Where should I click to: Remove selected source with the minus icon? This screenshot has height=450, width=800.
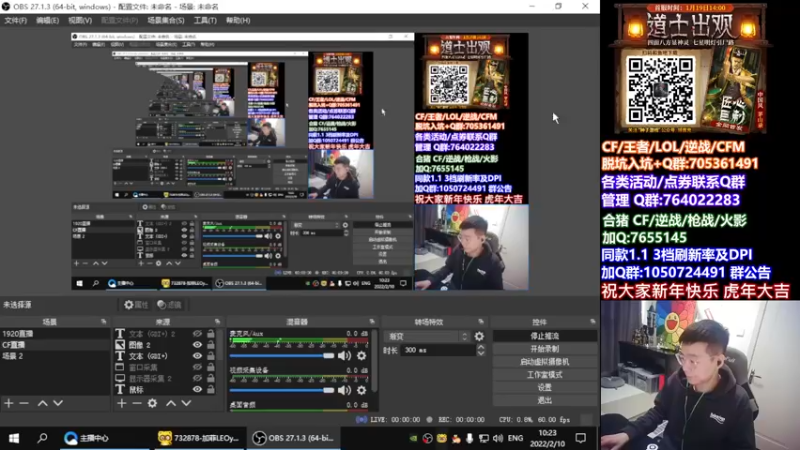coord(137,403)
